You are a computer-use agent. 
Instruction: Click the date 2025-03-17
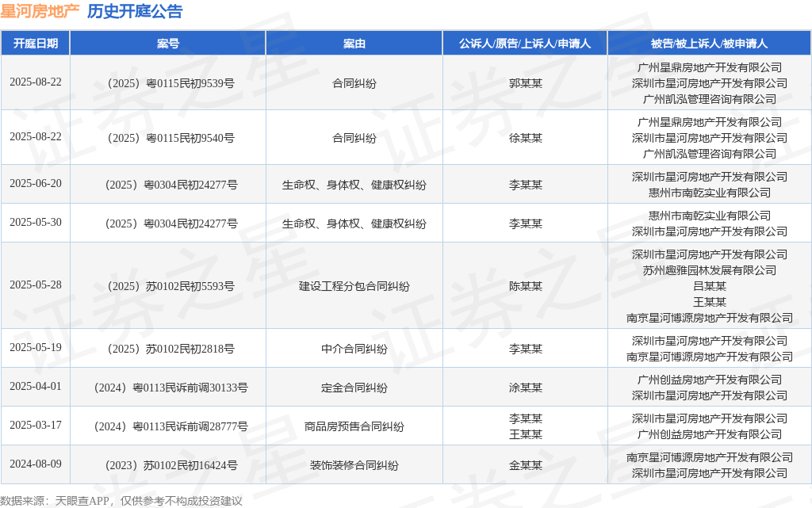coord(35,426)
